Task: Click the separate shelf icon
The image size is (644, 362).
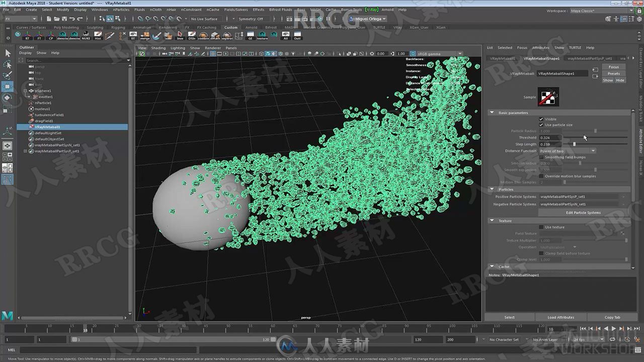Action: tap(227, 36)
